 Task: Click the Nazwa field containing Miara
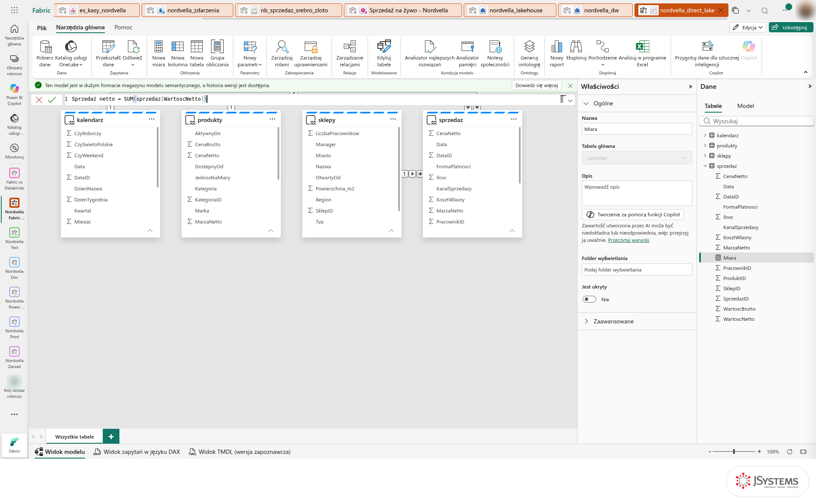pos(637,129)
